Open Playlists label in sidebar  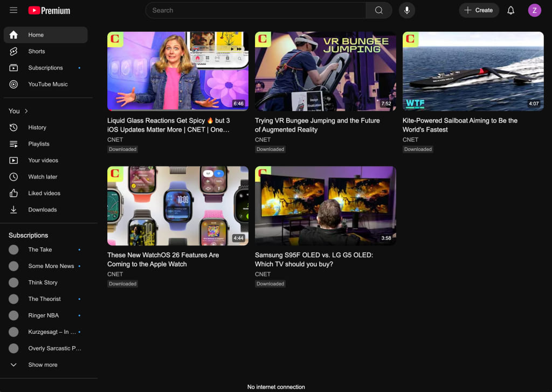39,144
